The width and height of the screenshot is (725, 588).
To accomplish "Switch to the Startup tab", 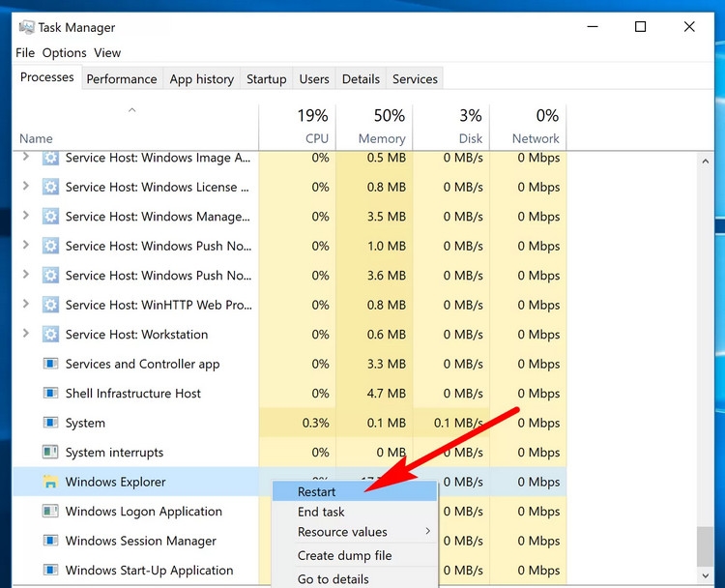I will click(267, 79).
